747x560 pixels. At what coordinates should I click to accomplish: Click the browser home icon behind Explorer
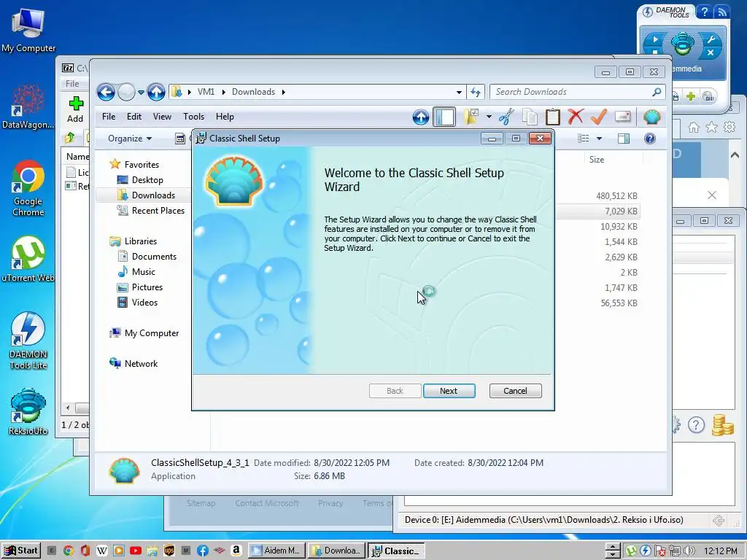click(694, 127)
